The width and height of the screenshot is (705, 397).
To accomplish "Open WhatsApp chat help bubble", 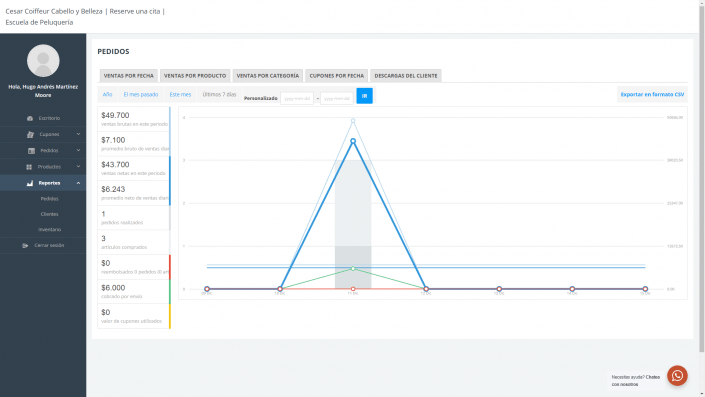I will click(x=677, y=376).
